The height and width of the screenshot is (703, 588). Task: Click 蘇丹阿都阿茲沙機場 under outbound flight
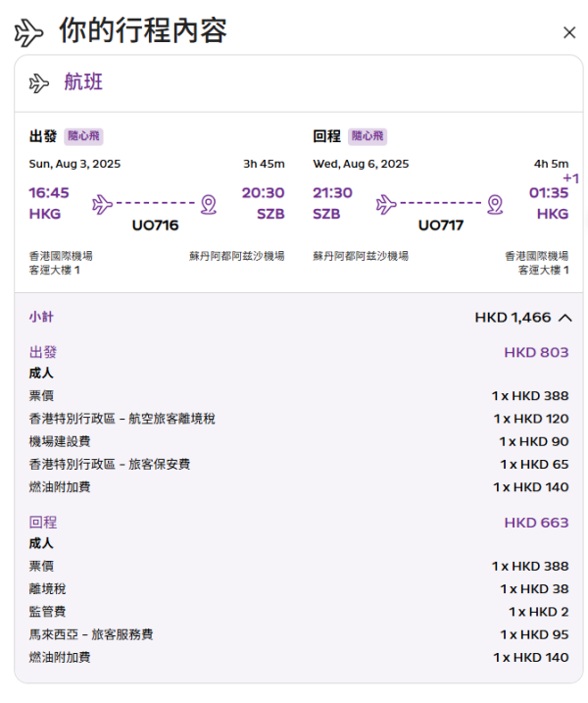(x=236, y=256)
